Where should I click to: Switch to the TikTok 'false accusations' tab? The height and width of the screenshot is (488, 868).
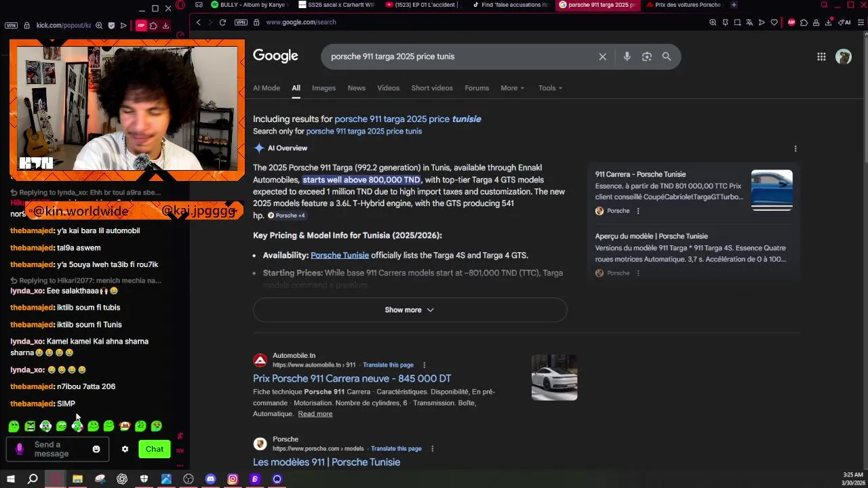510,5
